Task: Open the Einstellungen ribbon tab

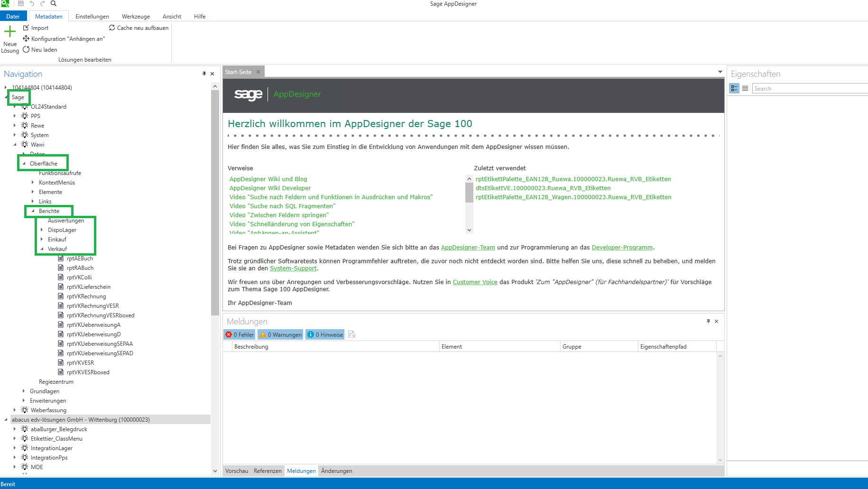Action: [x=92, y=17]
